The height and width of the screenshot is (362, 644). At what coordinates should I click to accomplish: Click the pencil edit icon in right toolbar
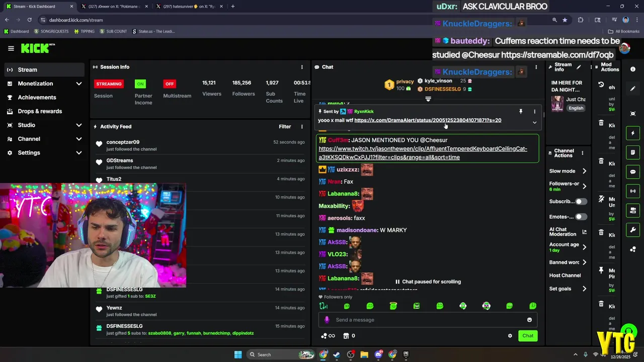coord(633,88)
